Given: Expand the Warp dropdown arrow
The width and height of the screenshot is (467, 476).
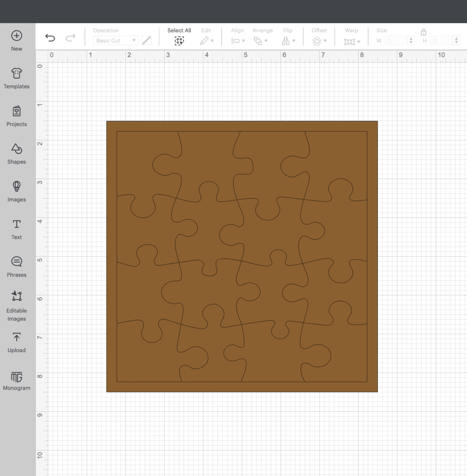Looking at the screenshot, I should pos(359,41).
